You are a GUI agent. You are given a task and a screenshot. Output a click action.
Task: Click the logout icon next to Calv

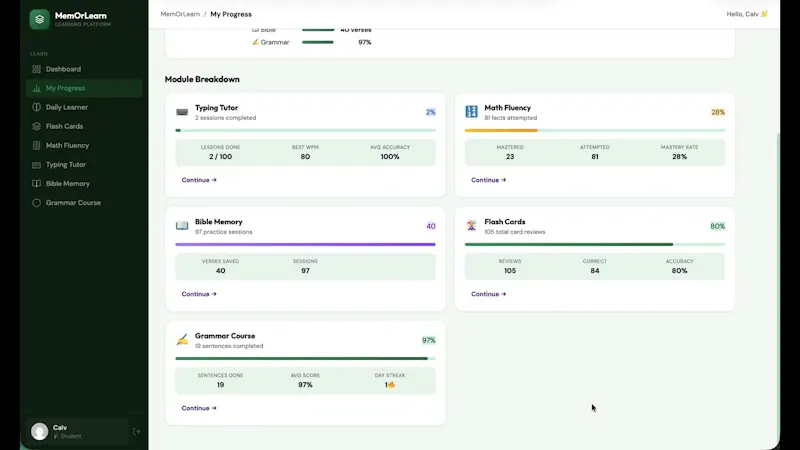pyautogui.click(x=136, y=432)
